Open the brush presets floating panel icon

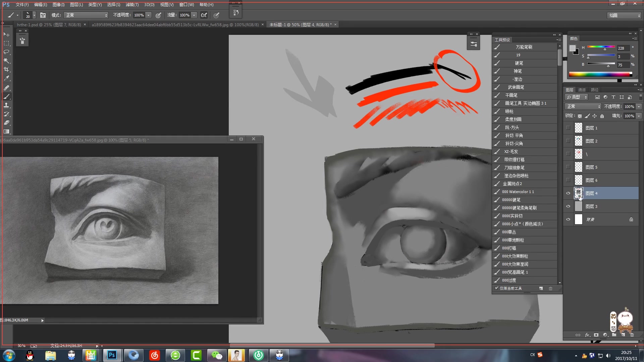click(474, 44)
